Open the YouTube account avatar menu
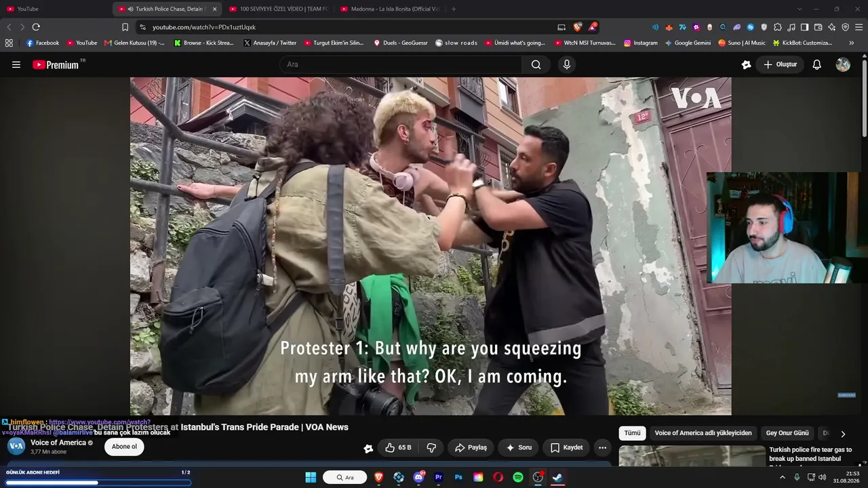Screen dimensions: 868x488 click(843, 64)
